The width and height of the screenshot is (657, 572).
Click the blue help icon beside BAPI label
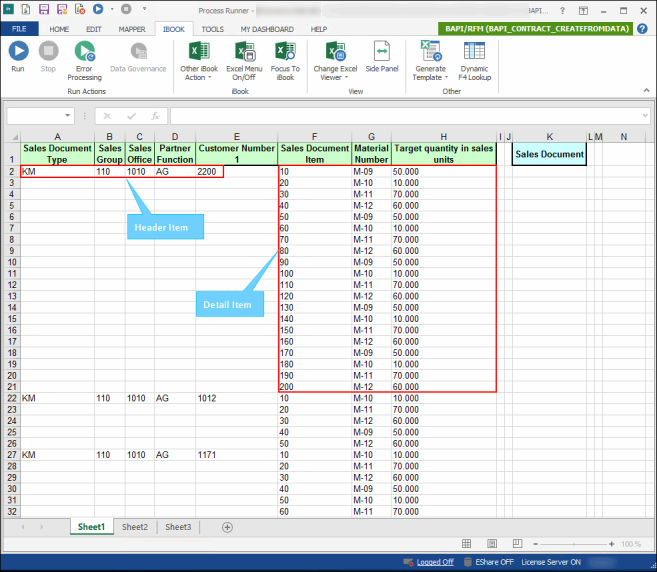click(x=642, y=28)
